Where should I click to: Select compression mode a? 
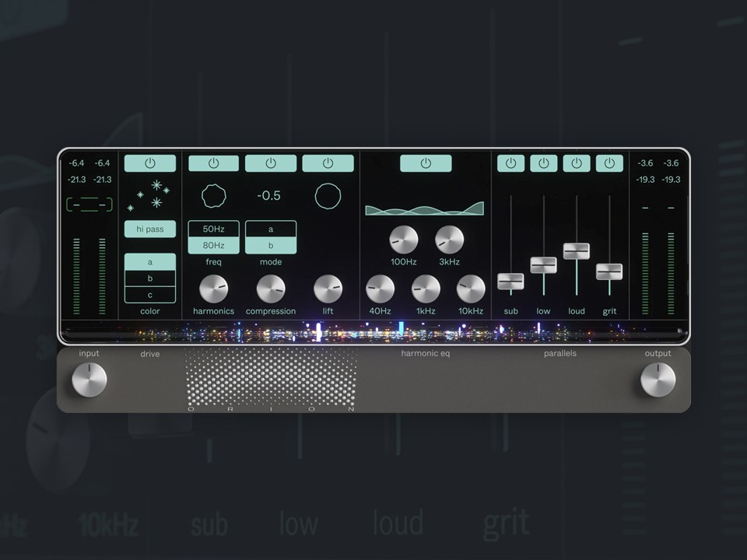[271, 229]
